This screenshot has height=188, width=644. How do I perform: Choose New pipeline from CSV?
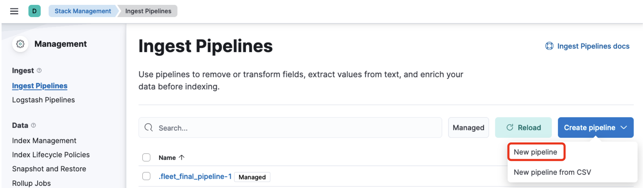(x=552, y=172)
